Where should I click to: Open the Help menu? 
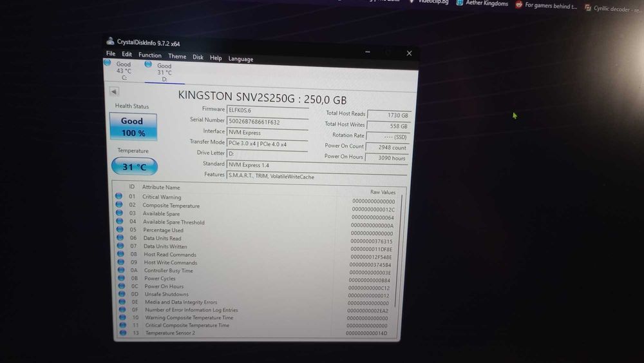tap(216, 58)
